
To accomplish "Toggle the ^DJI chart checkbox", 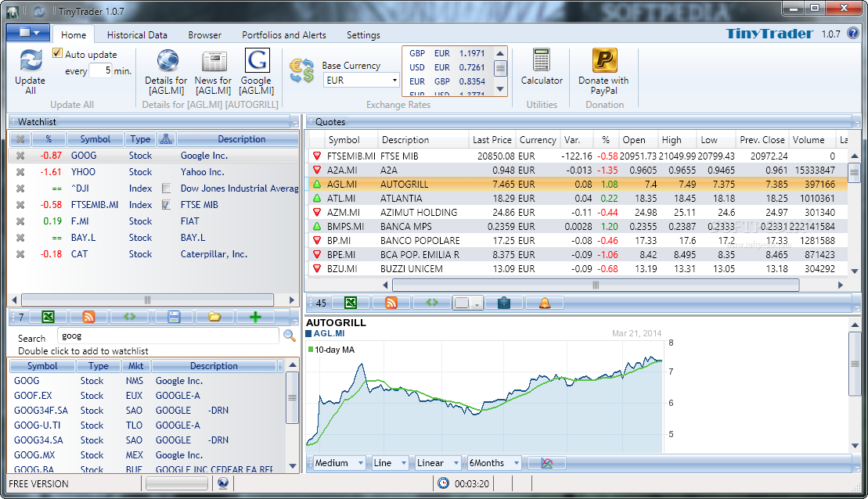I will 166,188.
